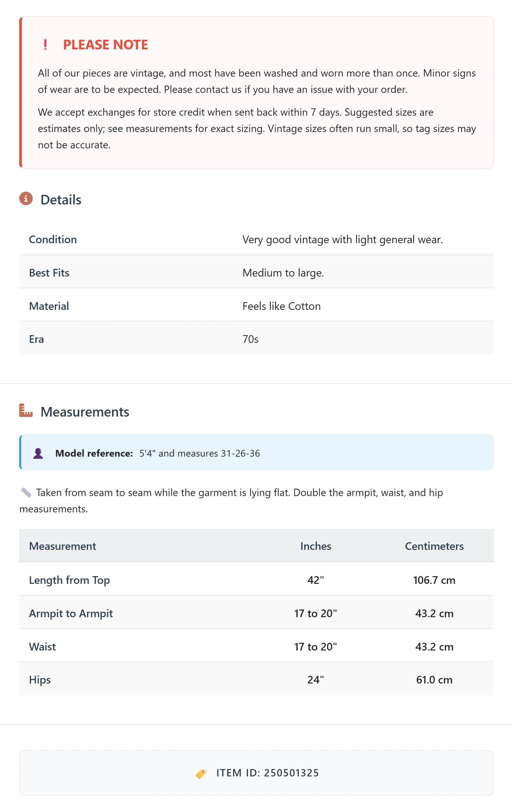Click the small ruler emoji before 'Taken from seam'
Image resolution: width=513 pixels, height=812 pixels.
click(26, 493)
